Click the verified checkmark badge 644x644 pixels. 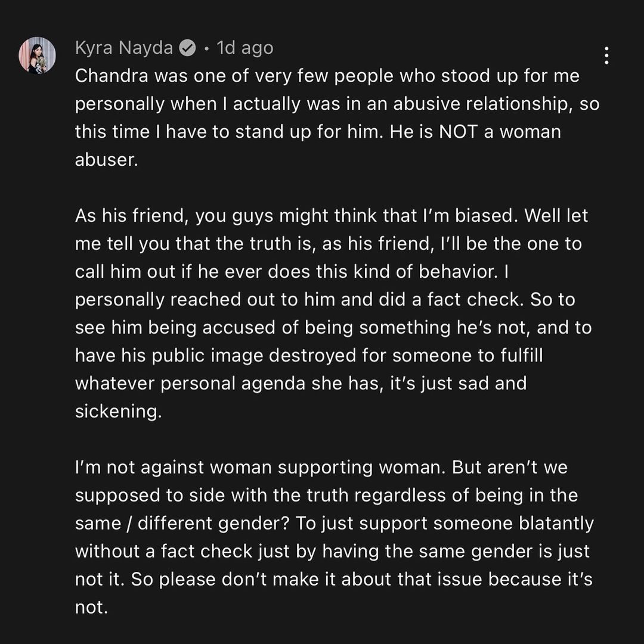point(187,48)
